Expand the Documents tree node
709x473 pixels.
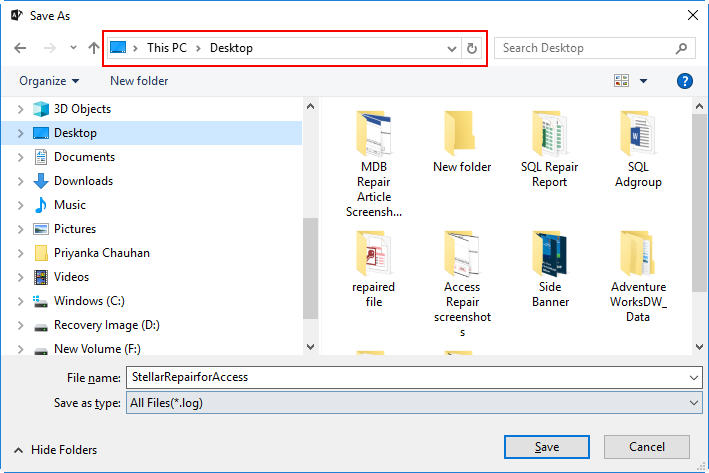[x=20, y=157]
